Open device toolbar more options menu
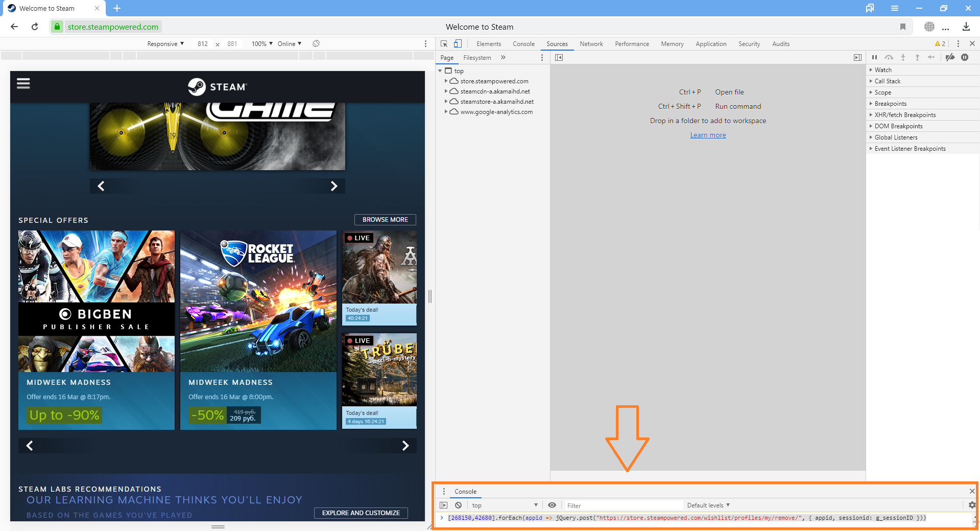This screenshot has height=531, width=980. 425,44
